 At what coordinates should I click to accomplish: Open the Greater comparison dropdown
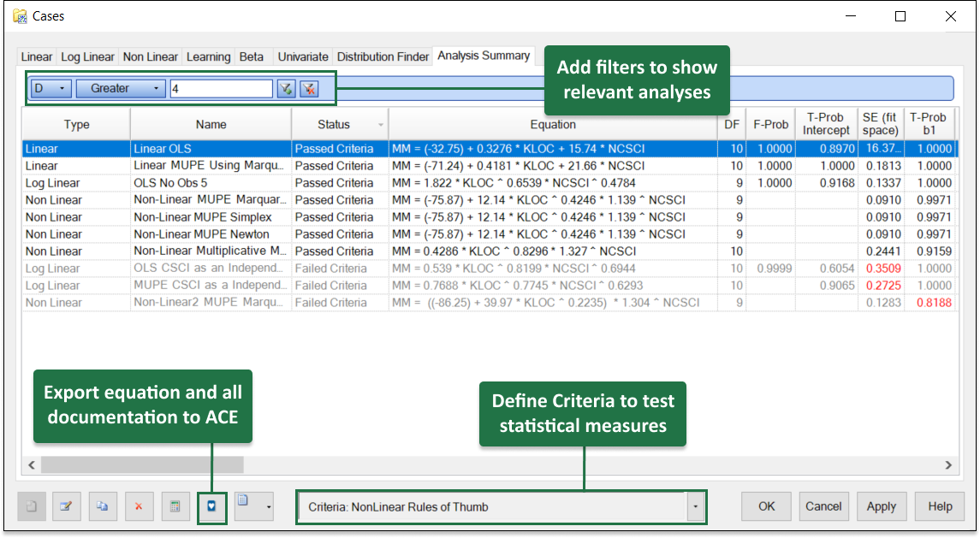click(x=121, y=89)
